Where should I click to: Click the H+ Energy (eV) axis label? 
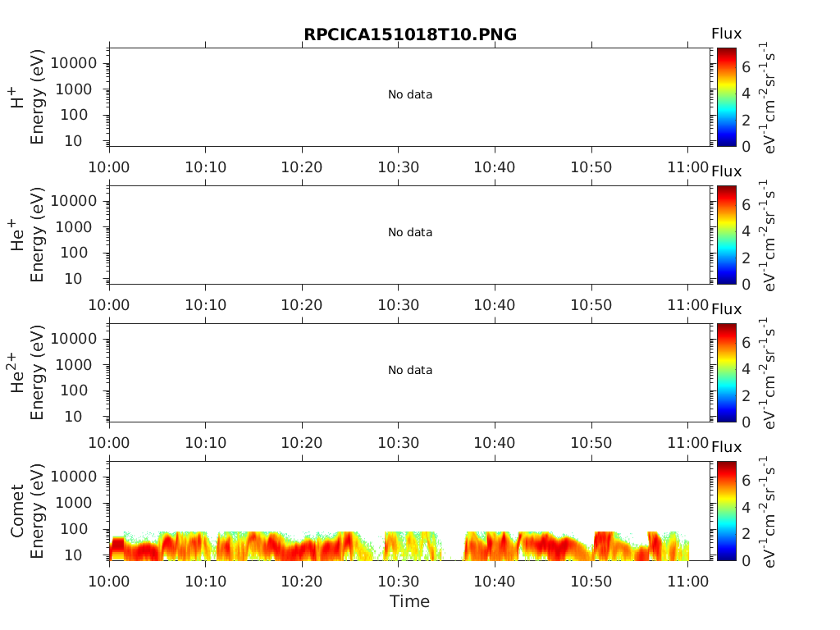pyautogui.click(x=36, y=97)
